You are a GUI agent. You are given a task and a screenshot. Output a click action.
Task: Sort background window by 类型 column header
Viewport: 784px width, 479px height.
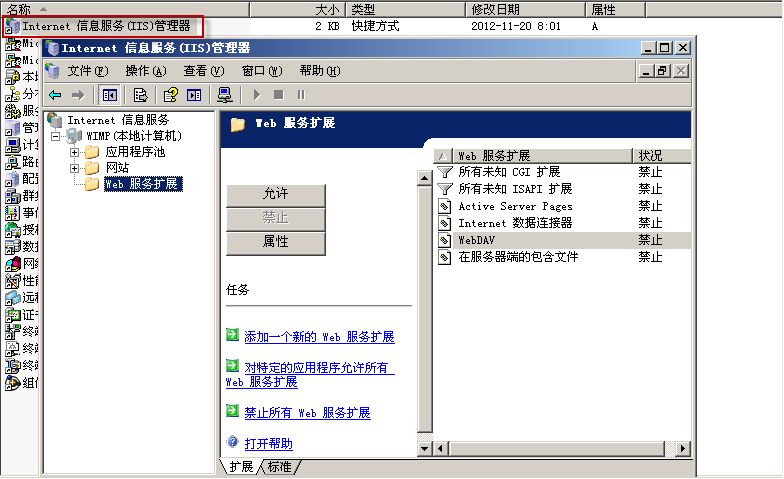406,10
